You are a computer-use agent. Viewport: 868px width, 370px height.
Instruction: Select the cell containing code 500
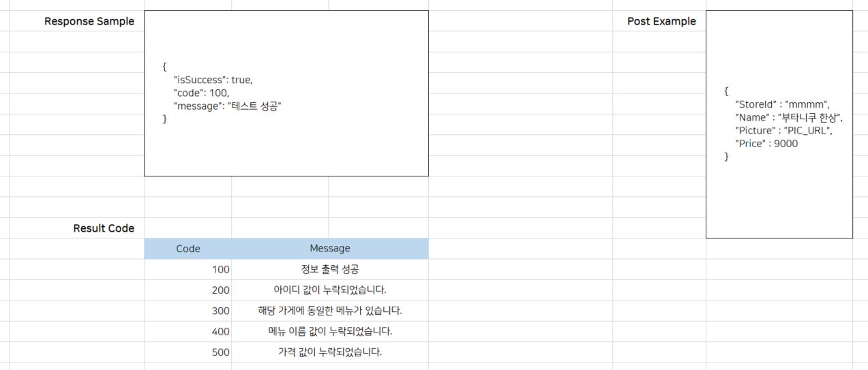188,352
